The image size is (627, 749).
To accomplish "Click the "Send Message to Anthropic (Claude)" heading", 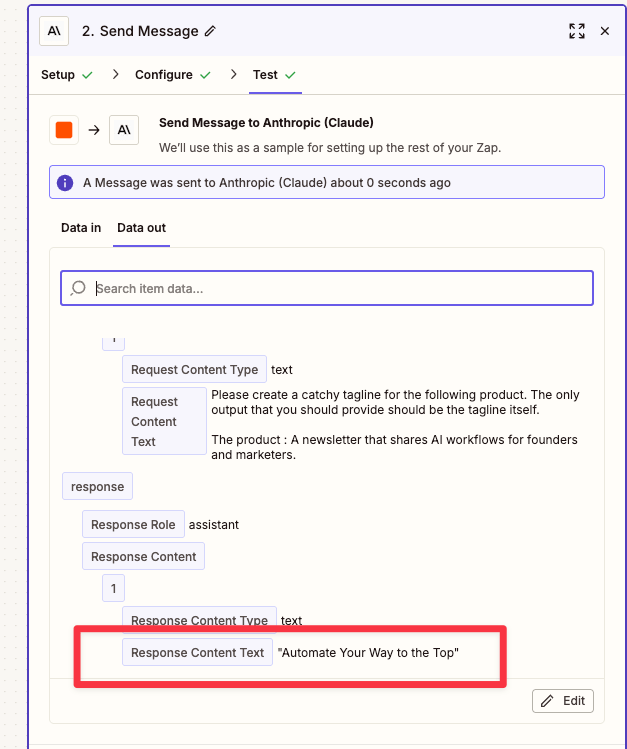I will pos(266,123).
